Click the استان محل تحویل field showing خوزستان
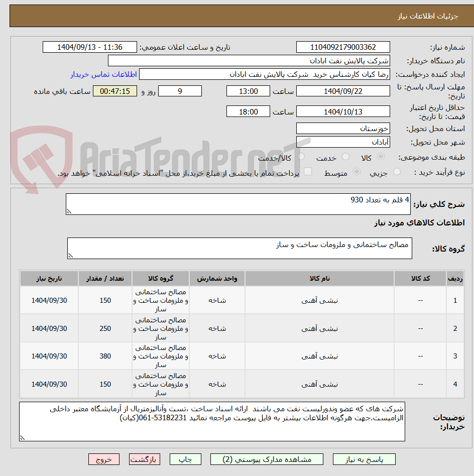Viewport: 474px width, 476px height. pos(343,128)
